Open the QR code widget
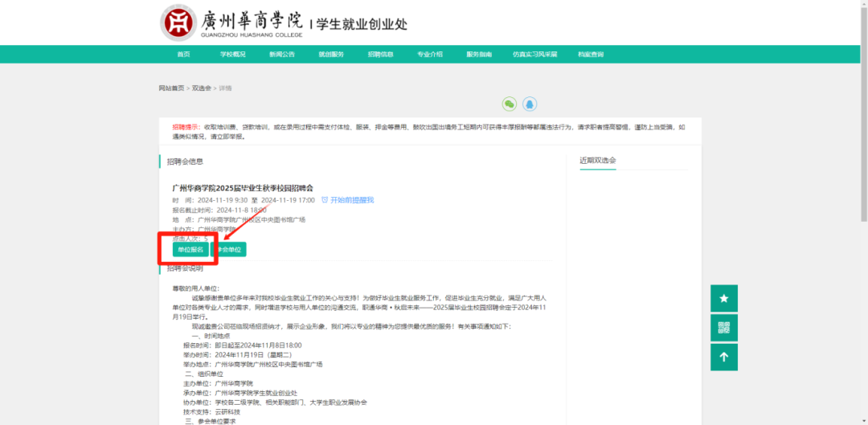The height and width of the screenshot is (425, 868). pyautogui.click(x=723, y=328)
